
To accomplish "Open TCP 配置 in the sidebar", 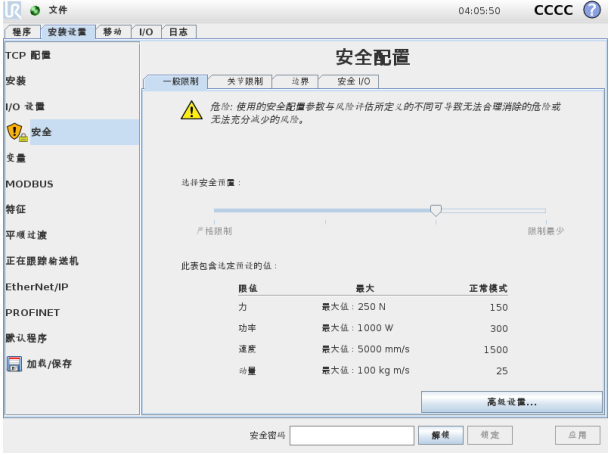I will coord(30,55).
